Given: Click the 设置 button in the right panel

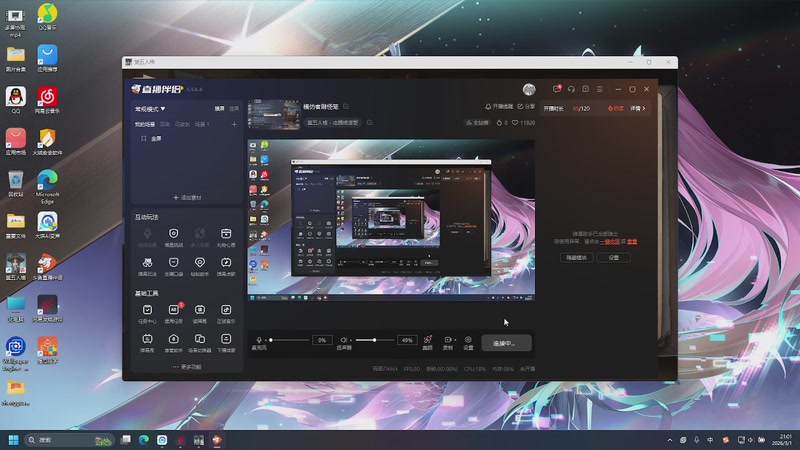Looking at the screenshot, I should [x=614, y=258].
